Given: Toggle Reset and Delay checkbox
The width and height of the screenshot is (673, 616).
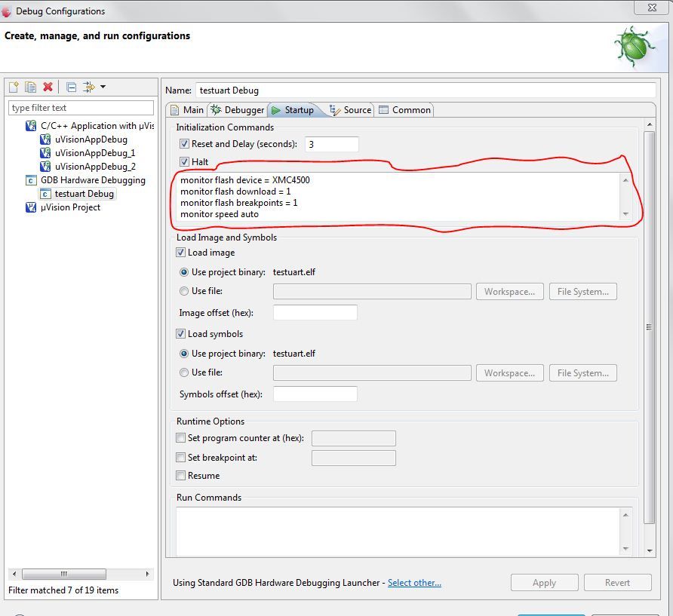Looking at the screenshot, I should pos(184,144).
